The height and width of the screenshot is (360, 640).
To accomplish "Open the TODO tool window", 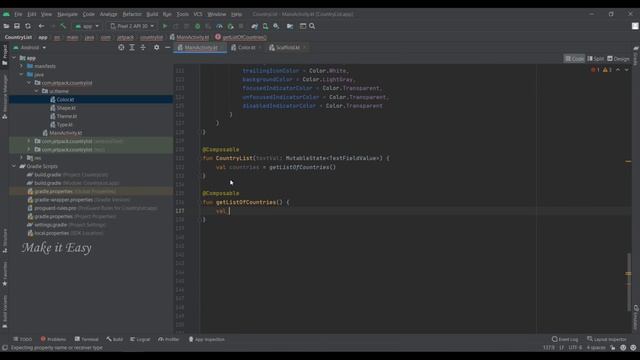I will click(x=22, y=339).
